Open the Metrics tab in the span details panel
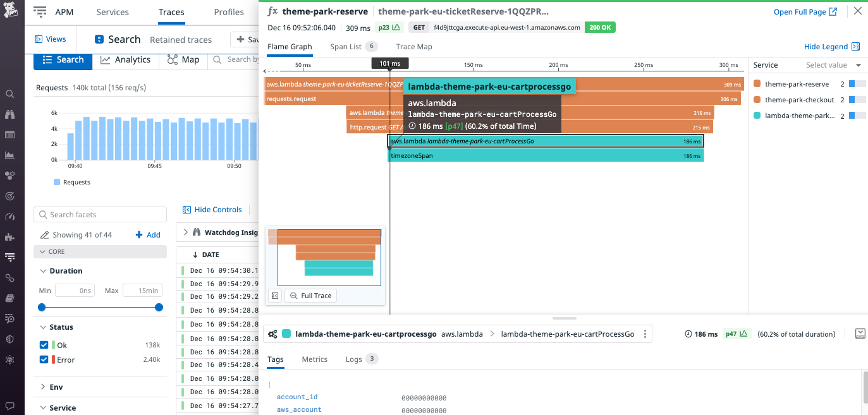Viewport: 868px width, 415px height. (x=314, y=359)
